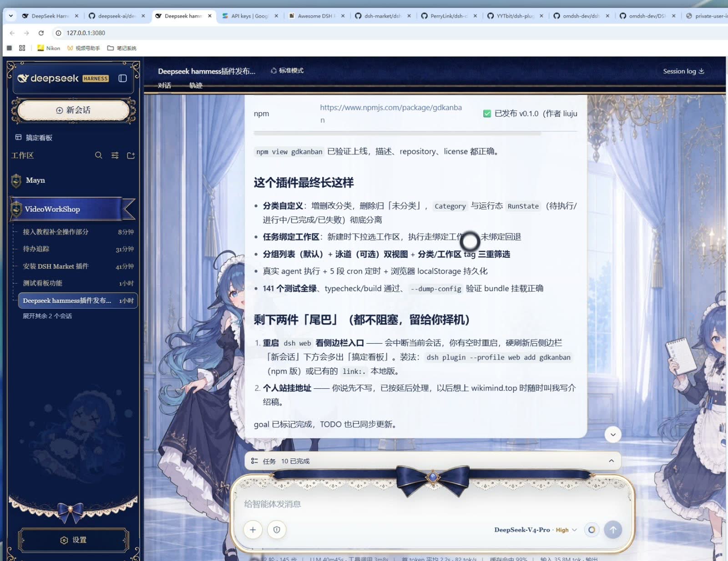Collapse the sidebar with panel toggle icon

(x=122, y=78)
